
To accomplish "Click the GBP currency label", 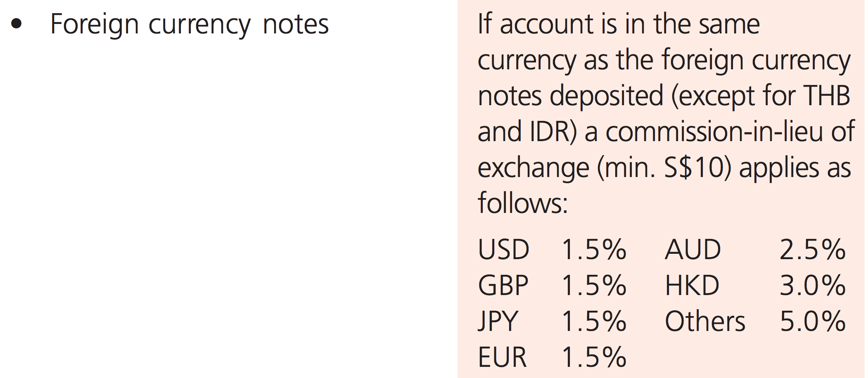I will click(x=503, y=286).
